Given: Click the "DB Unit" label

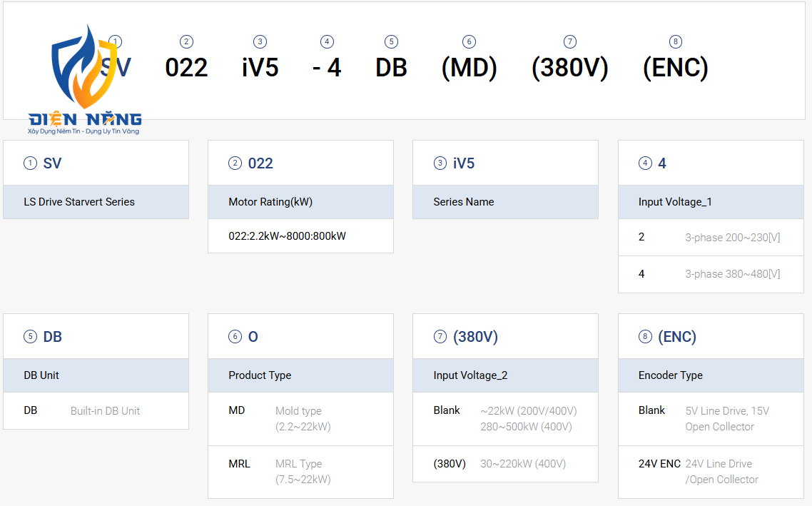Looking at the screenshot, I should click(x=41, y=375).
